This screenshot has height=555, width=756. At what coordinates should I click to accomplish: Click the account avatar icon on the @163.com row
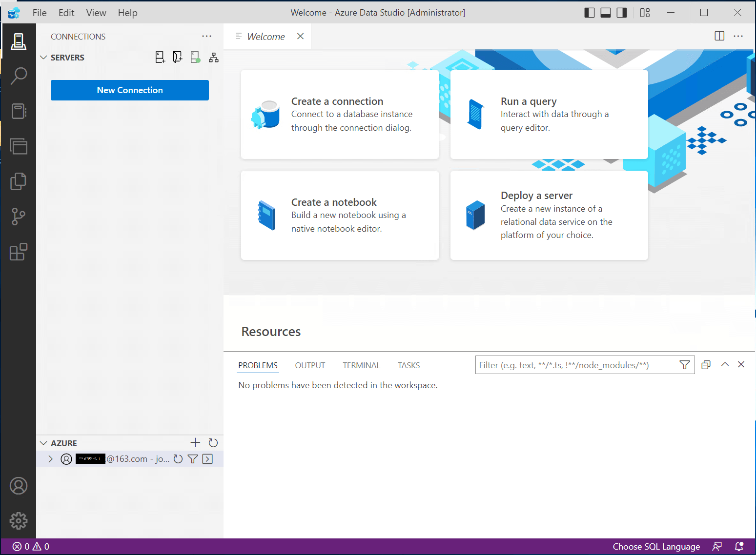pyautogui.click(x=66, y=459)
